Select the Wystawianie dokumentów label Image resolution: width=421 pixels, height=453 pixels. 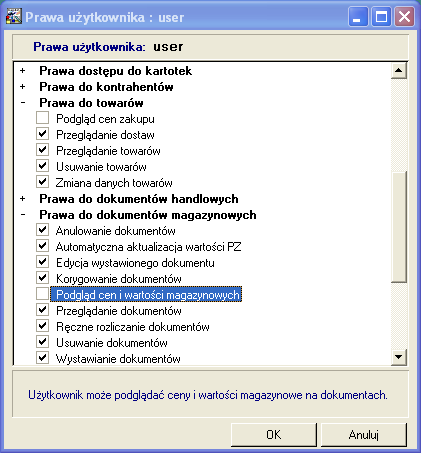(x=118, y=359)
